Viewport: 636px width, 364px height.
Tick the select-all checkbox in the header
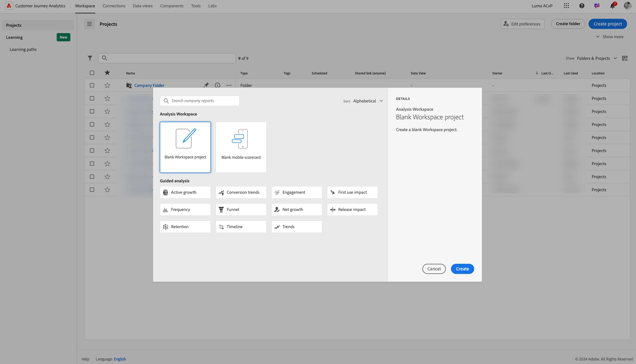click(92, 73)
